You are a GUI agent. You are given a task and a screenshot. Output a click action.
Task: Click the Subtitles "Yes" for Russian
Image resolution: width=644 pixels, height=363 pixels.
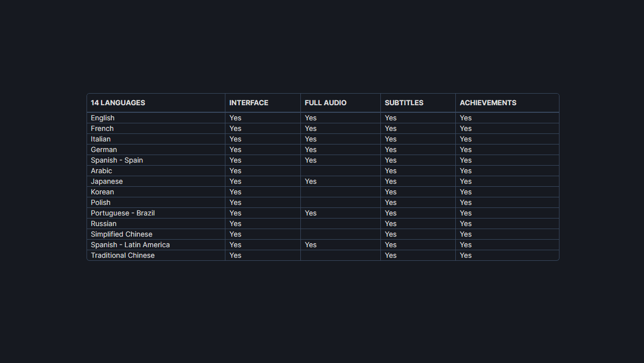point(390,224)
